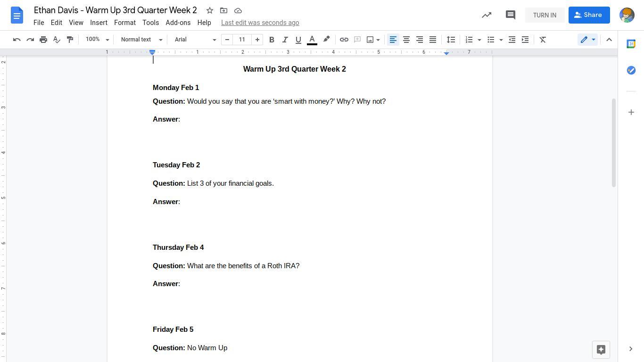Image resolution: width=644 pixels, height=362 pixels.
Task: Print the document
Action: point(43,40)
